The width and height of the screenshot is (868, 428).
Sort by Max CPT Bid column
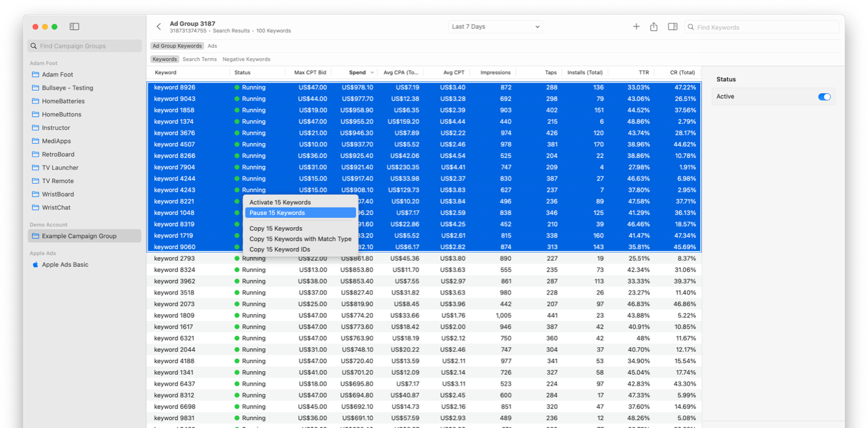tap(310, 73)
